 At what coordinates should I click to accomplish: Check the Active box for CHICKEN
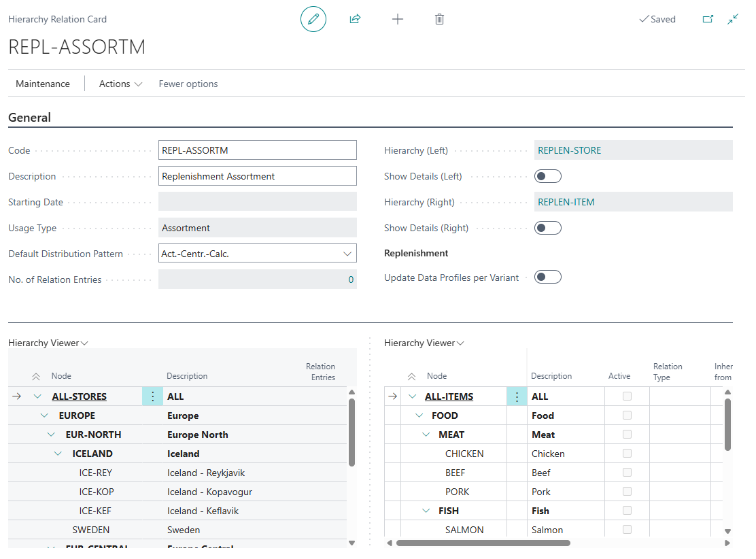click(627, 454)
